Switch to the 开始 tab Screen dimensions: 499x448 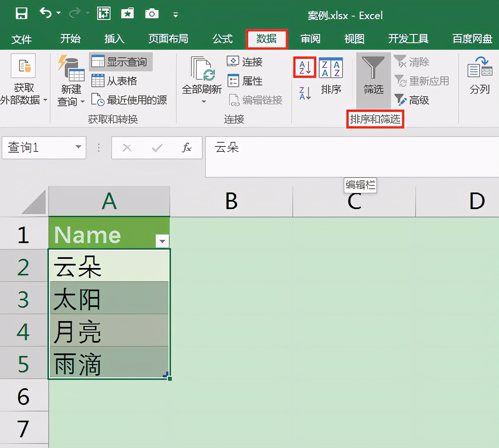coord(70,39)
